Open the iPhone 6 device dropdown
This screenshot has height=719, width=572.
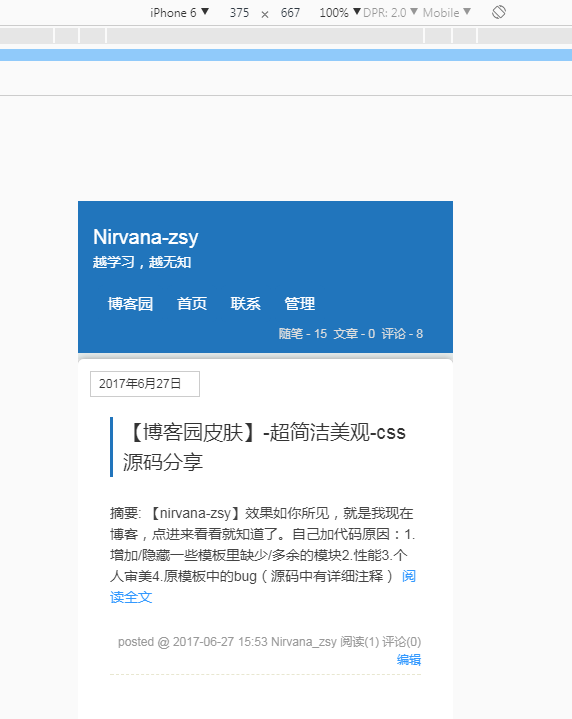[179, 12]
